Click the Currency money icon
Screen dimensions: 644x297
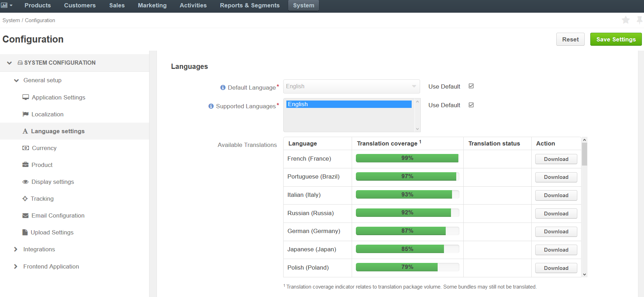26,148
